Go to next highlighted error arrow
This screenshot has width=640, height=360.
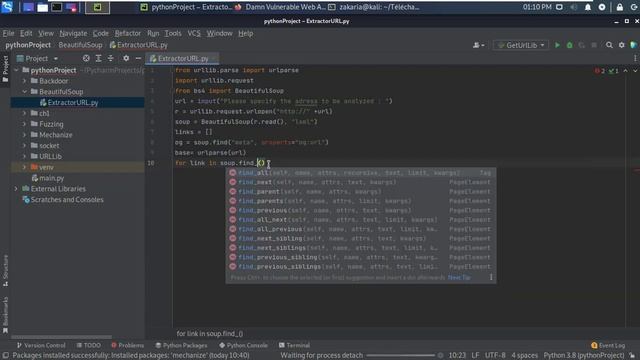635,71
